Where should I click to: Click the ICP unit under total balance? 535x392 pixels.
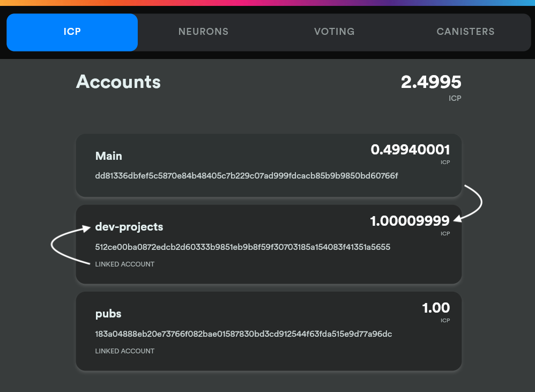coord(455,99)
